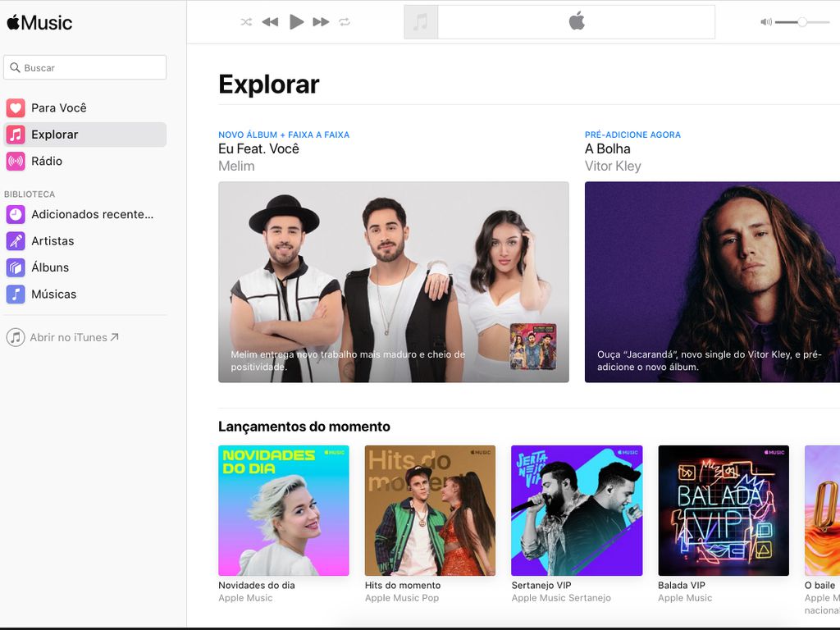Click the Lançamentos do momento heading

point(304,427)
